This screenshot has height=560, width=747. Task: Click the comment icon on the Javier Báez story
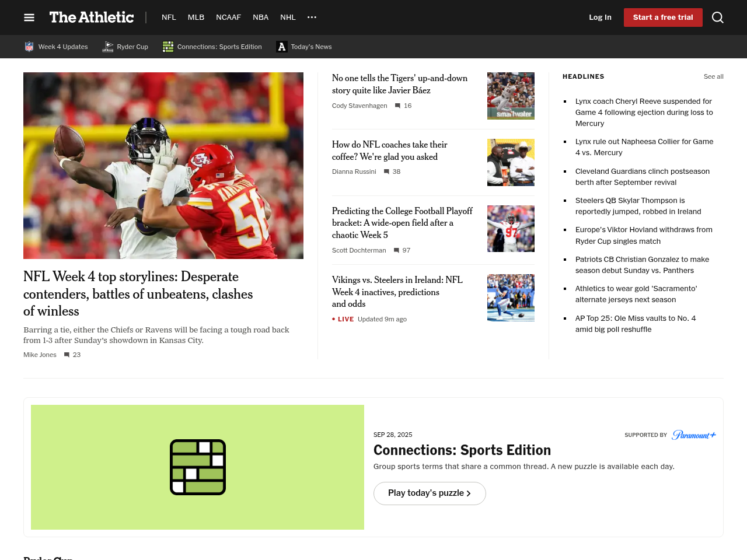tap(397, 106)
